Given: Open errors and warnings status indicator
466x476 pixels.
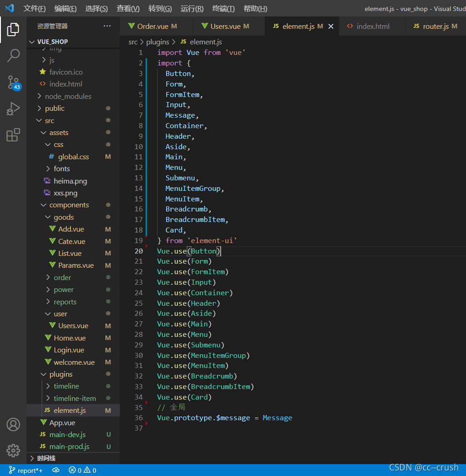Looking at the screenshot, I should tap(82, 470).
